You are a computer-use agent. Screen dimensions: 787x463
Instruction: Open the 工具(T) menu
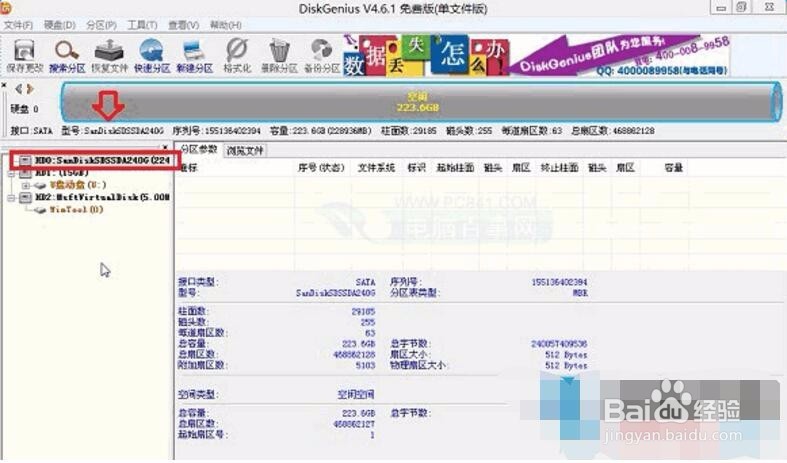(142, 25)
